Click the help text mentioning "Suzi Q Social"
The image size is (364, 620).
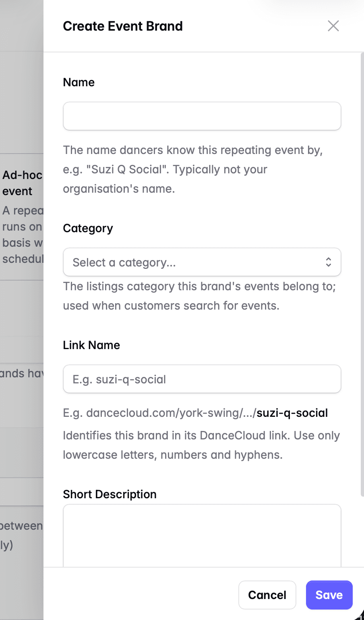point(193,169)
